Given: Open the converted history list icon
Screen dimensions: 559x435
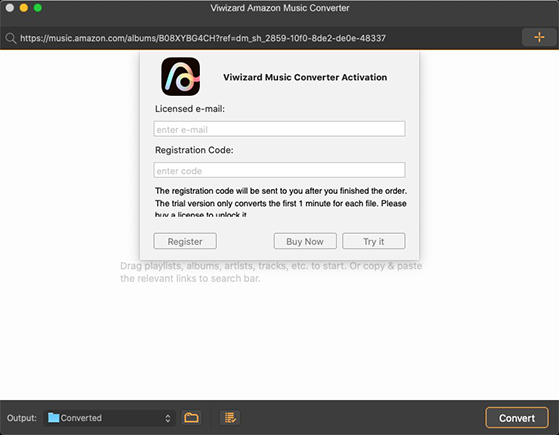Looking at the screenshot, I should (230, 418).
